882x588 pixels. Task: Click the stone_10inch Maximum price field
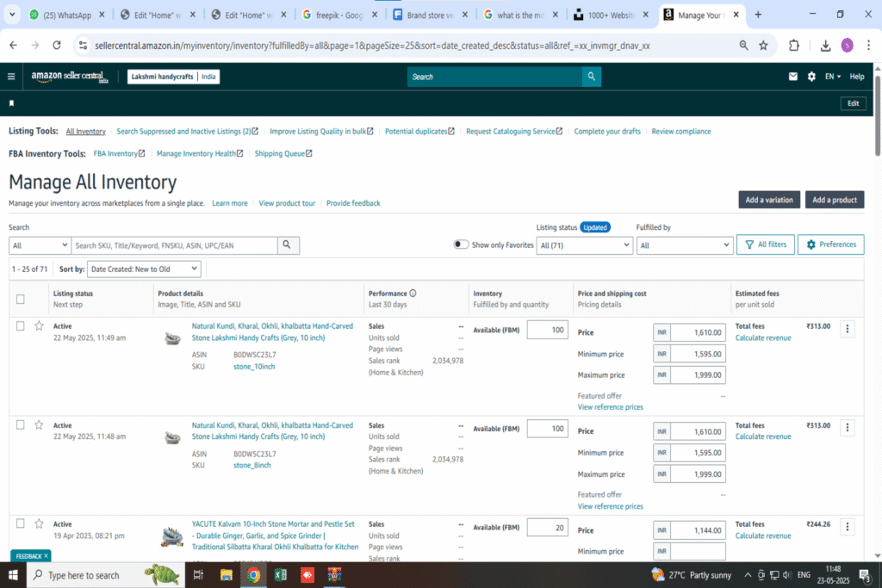[x=698, y=375]
